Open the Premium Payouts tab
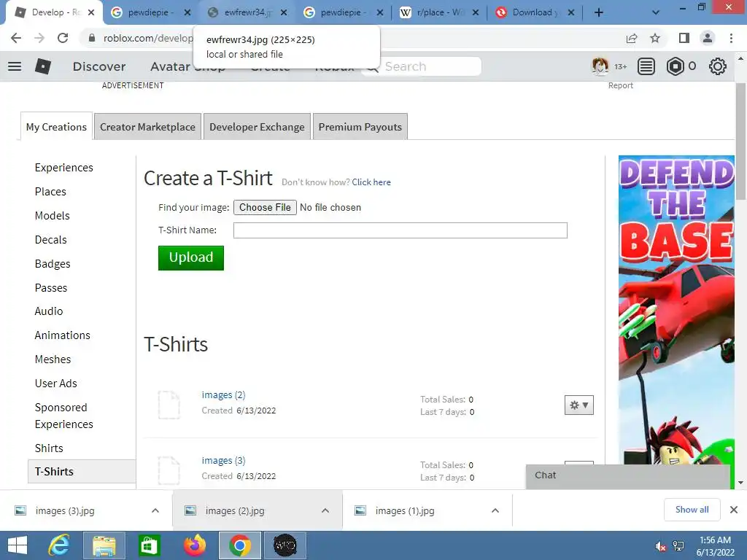 (x=360, y=127)
